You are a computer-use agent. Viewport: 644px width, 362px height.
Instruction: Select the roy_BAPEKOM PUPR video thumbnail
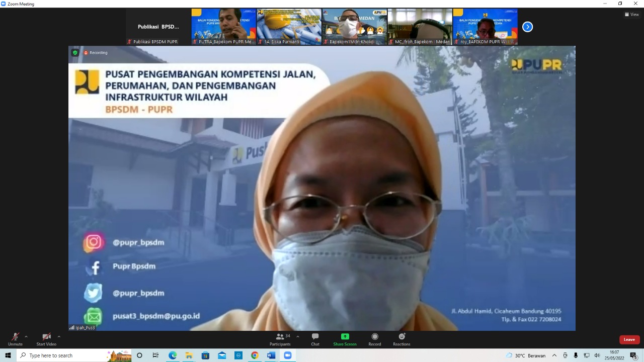485,27
